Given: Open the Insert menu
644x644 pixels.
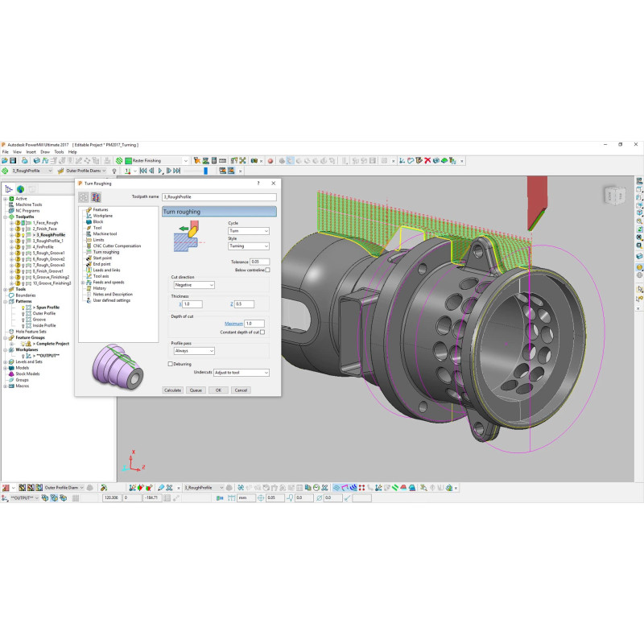Looking at the screenshot, I should tap(31, 151).
